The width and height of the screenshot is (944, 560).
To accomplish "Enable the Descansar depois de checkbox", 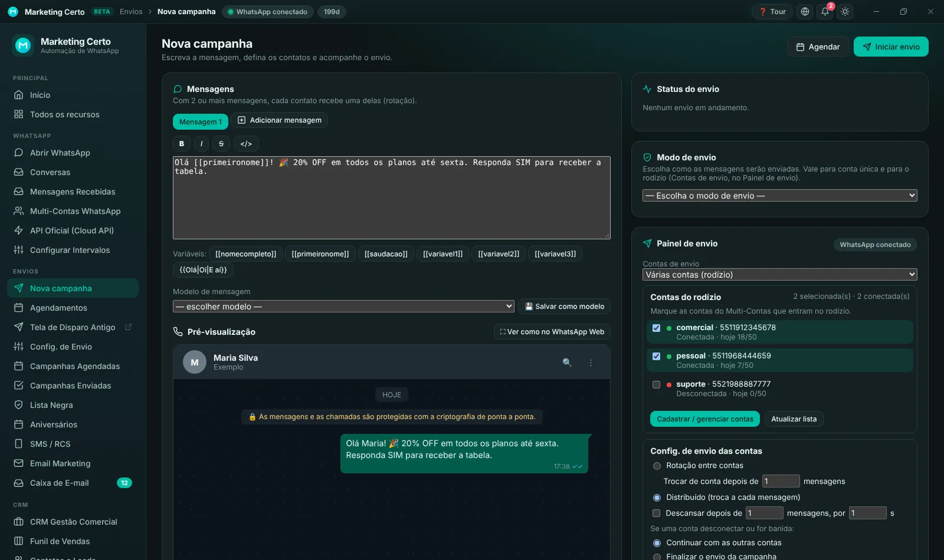I will pos(656,513).
